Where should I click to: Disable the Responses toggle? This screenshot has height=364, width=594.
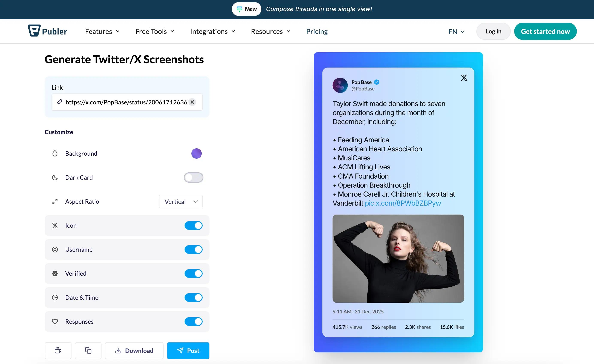tap(193, 321)
